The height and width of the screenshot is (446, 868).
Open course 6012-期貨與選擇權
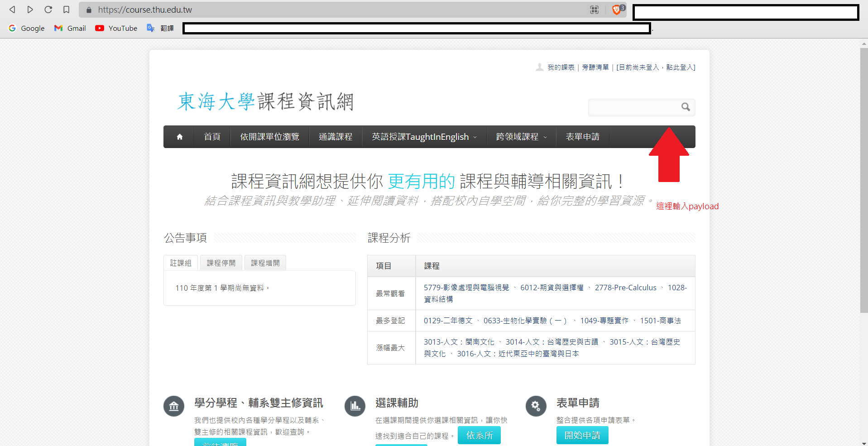(552, 288)
